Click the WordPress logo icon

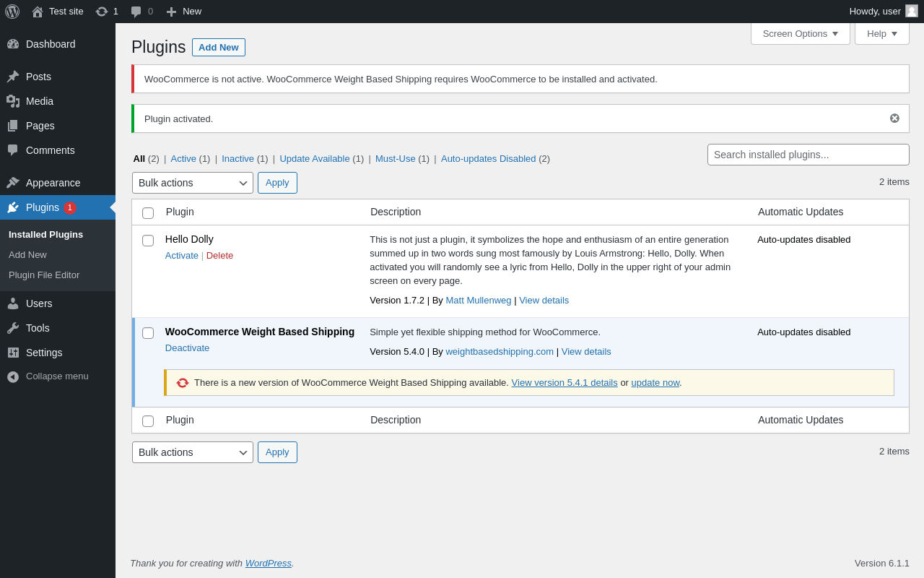pos(12,12)
